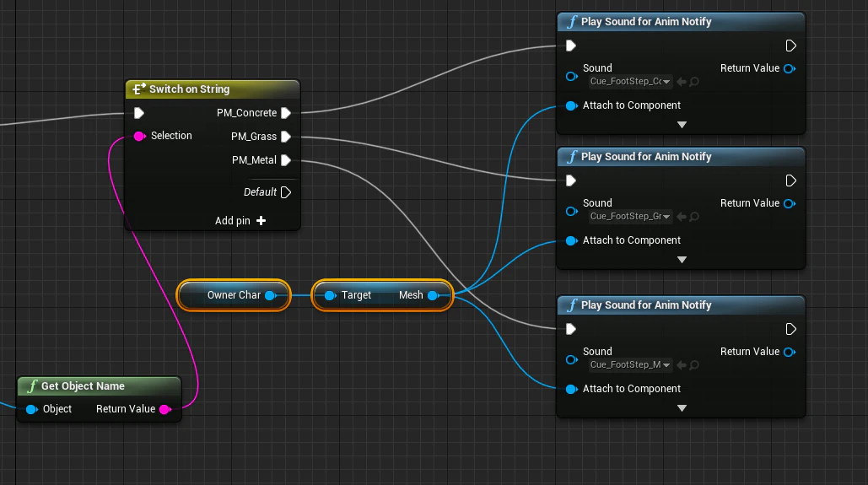Select the Owner Char variable node
The width and height of the screenshot is (868, 485).
234,295
